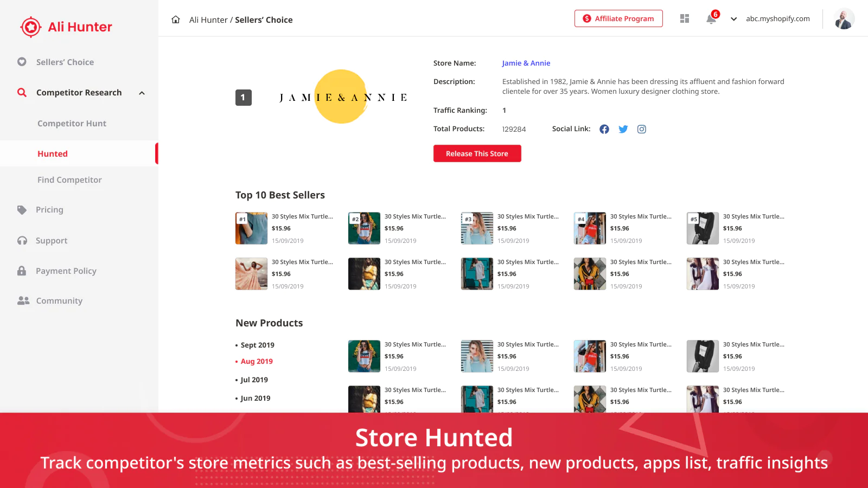This screenshot has height=488, width=868.
Task: Open the user profile avatar
Action: [x=844, y=18]
